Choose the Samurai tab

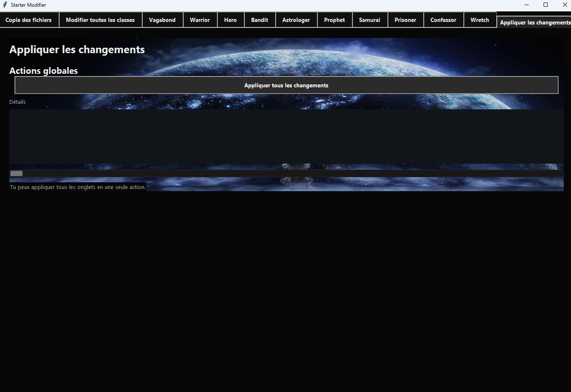point(370,20)
